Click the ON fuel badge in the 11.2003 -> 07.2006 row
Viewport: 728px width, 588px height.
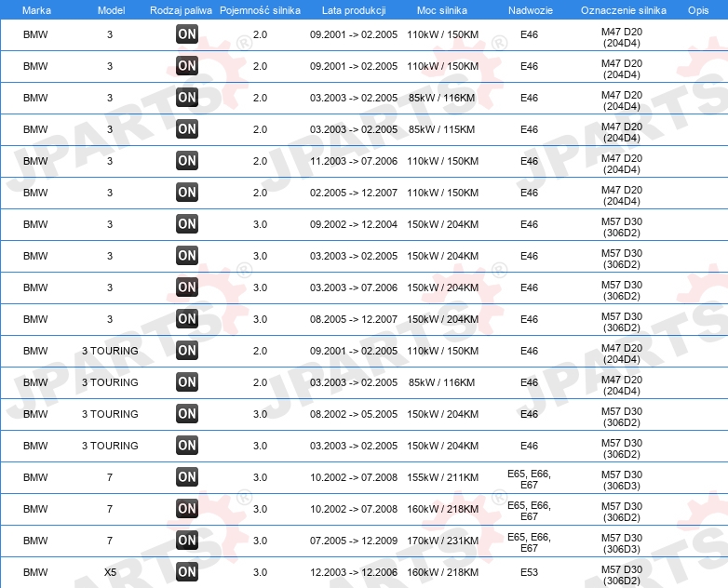coord(187,161)
